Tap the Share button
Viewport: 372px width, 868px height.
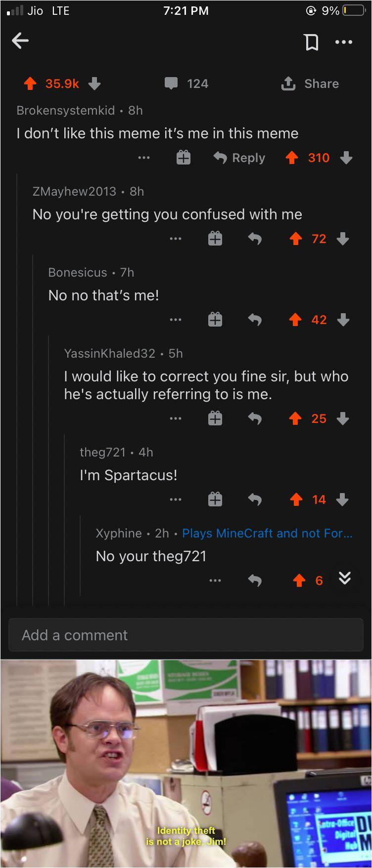(310, 84)
